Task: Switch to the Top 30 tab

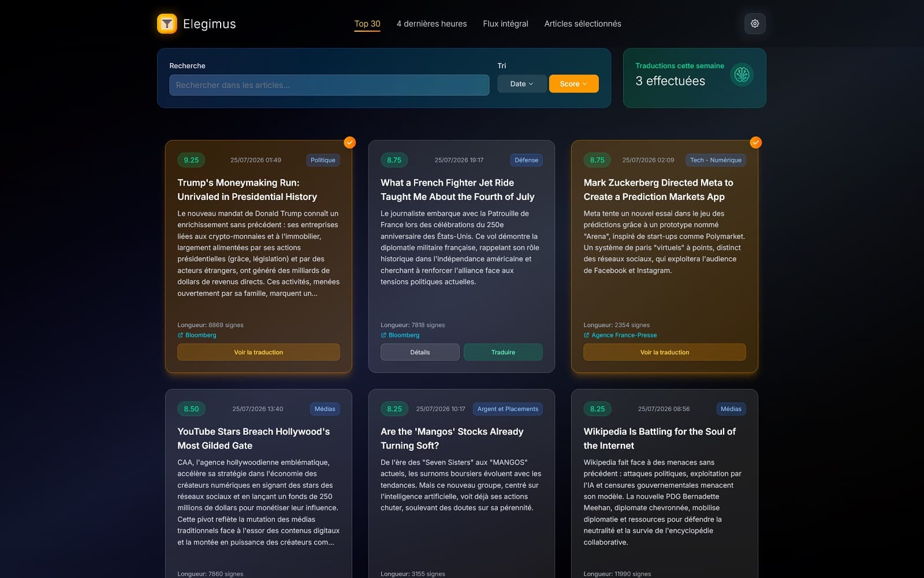Action: coord(367,24)
